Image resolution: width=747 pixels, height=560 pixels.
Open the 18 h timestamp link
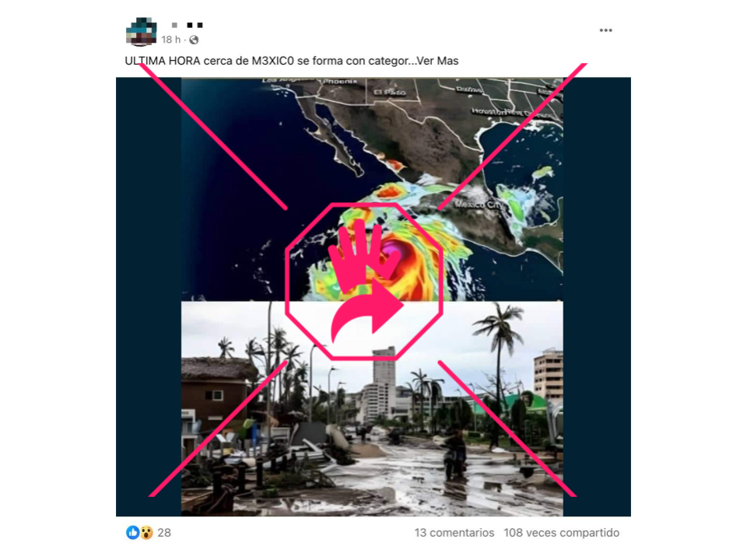170,40
